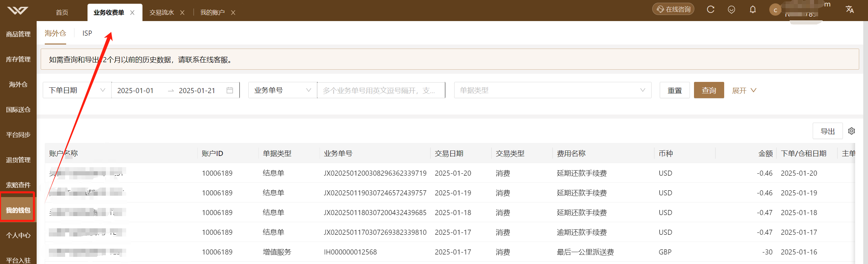Click the 查询 search button
868x264 pixels.
[x=709, y=90]
